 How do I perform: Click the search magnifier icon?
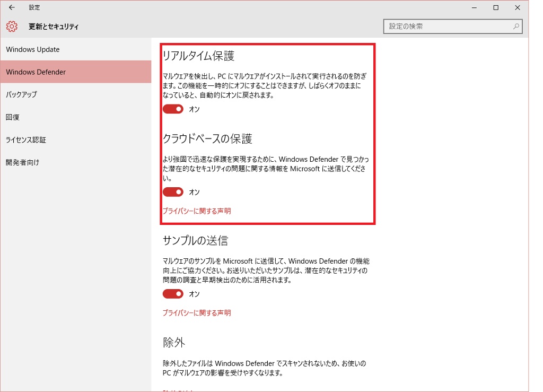[516, 27]
